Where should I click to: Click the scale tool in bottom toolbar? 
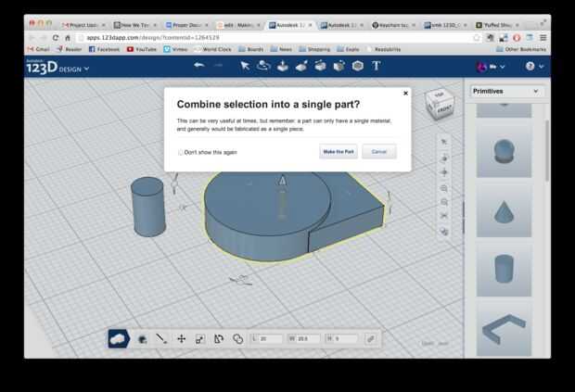point(199,339)
